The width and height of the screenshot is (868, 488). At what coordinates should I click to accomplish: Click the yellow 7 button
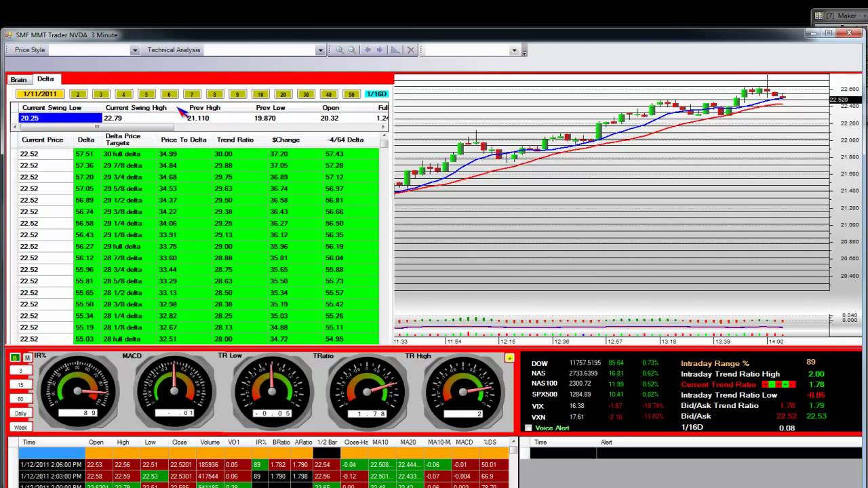tap(192, 94)
